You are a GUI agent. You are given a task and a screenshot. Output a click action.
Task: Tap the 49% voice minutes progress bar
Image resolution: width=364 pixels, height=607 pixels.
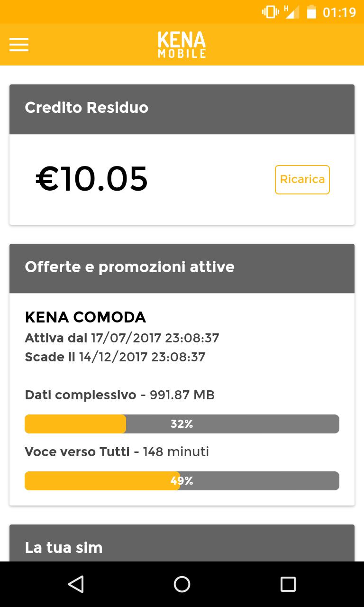click(x=182, y=481)
